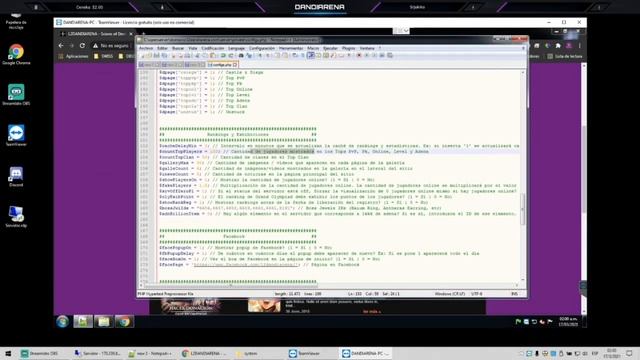Click the Save Macro icon in toolbar
The width and height of the screenshot is (640, 360).
(390, 56)
